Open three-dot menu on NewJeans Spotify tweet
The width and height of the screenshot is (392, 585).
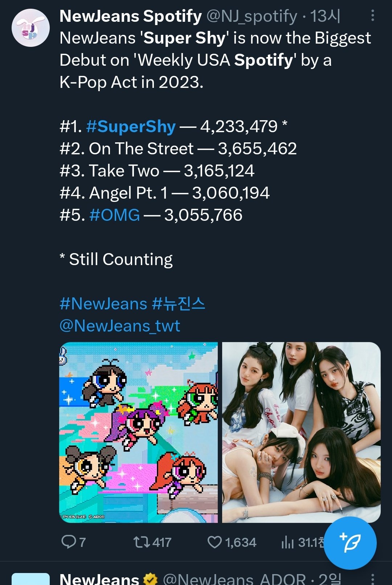[373, 16]
